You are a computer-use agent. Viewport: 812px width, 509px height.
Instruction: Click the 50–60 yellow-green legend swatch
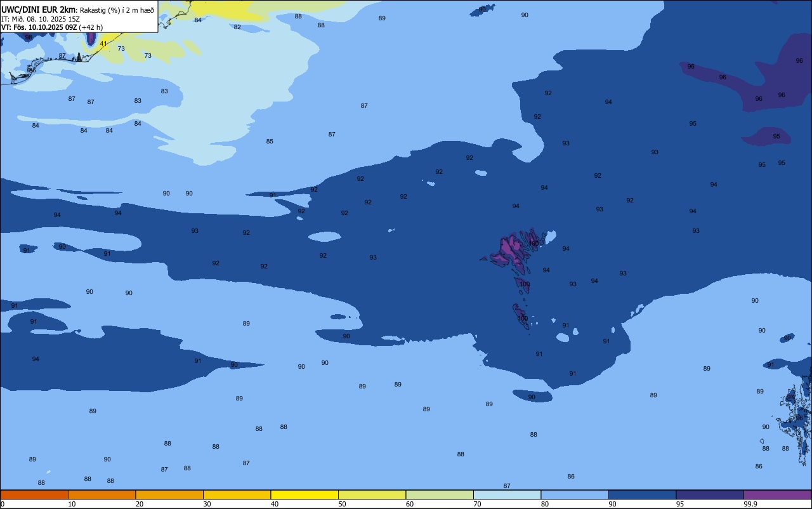372,494
